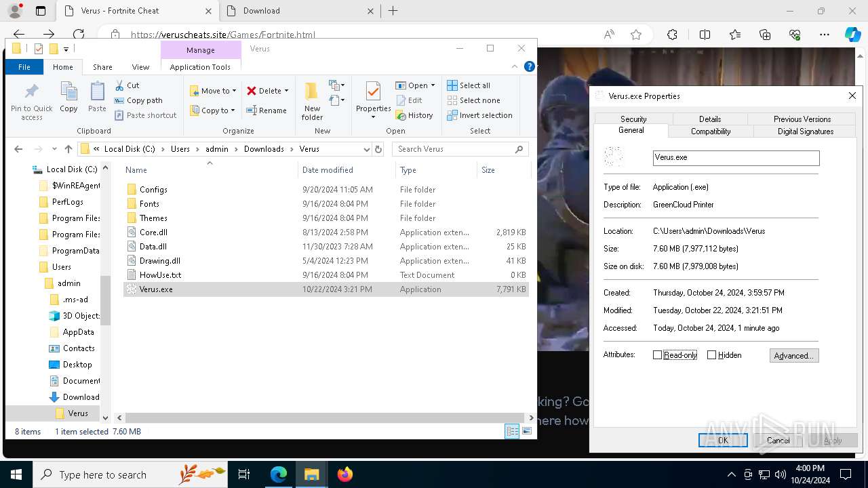Viewport: 868px width, 488px height.
Task: Open the Digital Signatures tab
Action: pyautogui.click(x=806, y=131)
